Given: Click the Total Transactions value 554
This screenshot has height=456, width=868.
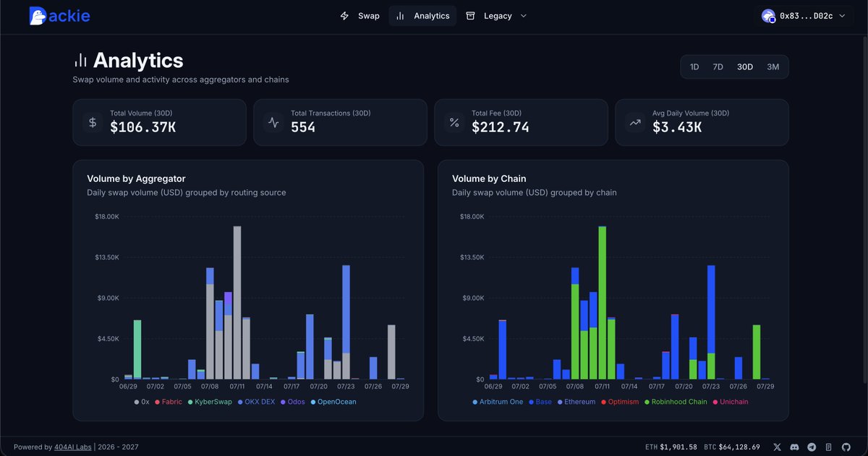Looking at the screenshot, I should point(303,127).
